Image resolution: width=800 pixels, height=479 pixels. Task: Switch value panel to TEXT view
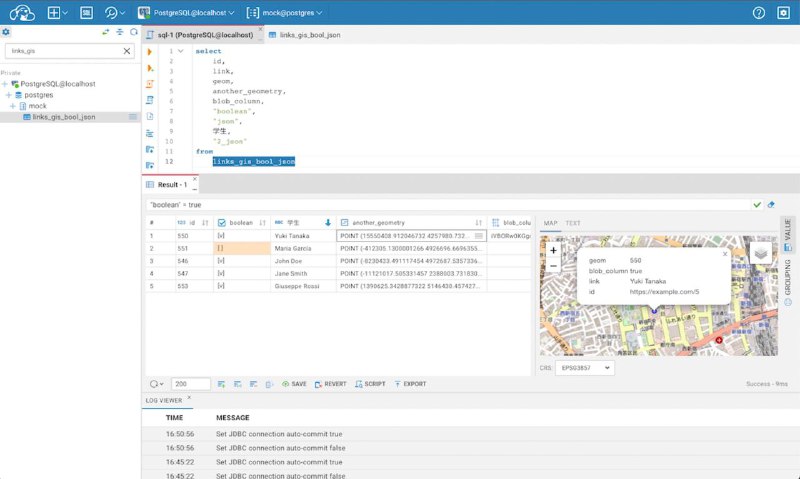pyautogui.click(x=572, y=223)
